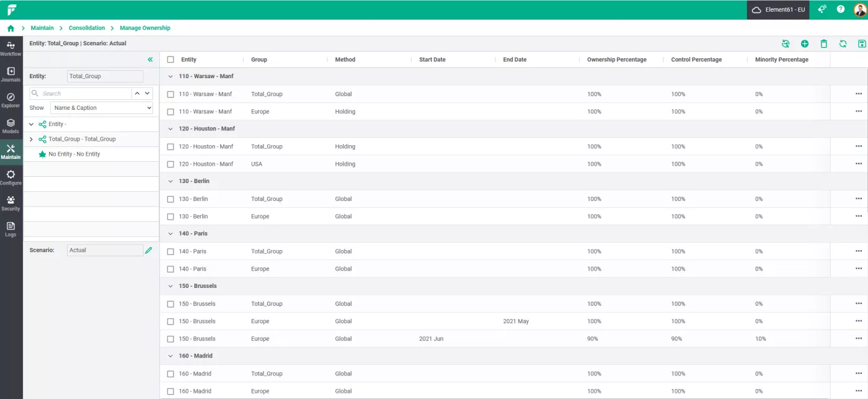Open the Show dropdown set to Name & Caption
This screenshot has height=399, width=868.
pyautogui.click(x=101, y=107)
